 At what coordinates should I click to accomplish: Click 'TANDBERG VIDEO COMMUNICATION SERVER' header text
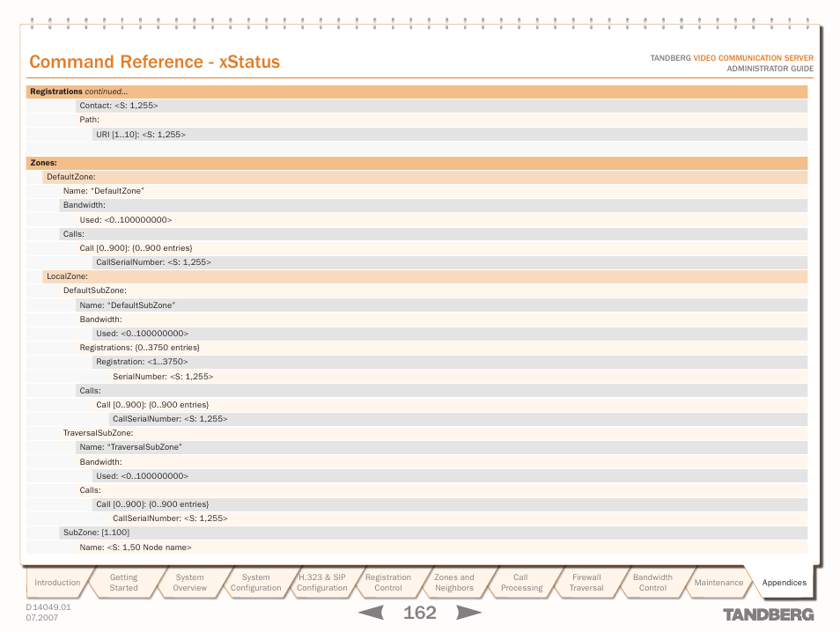pyautogui.click(x=732, y=58)
